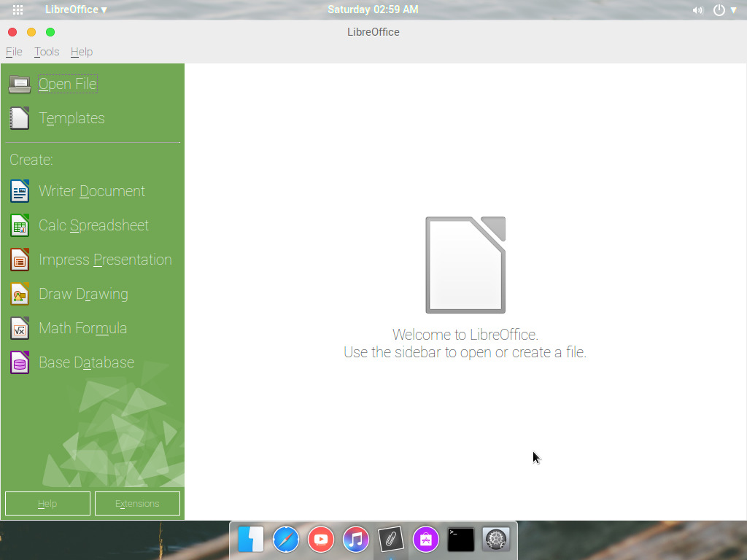The image size is (747, 560).
Task: Toggle the green window control button
Action: pos(50,32)
